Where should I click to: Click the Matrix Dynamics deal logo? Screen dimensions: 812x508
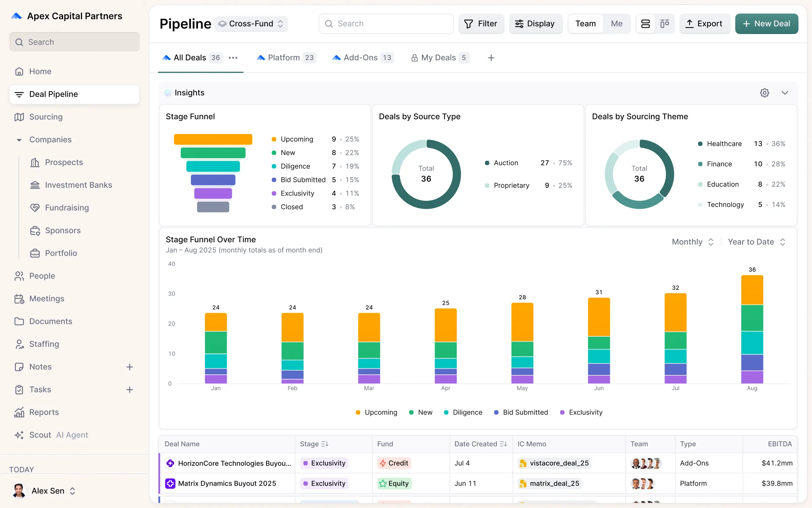tap(170, 484)
